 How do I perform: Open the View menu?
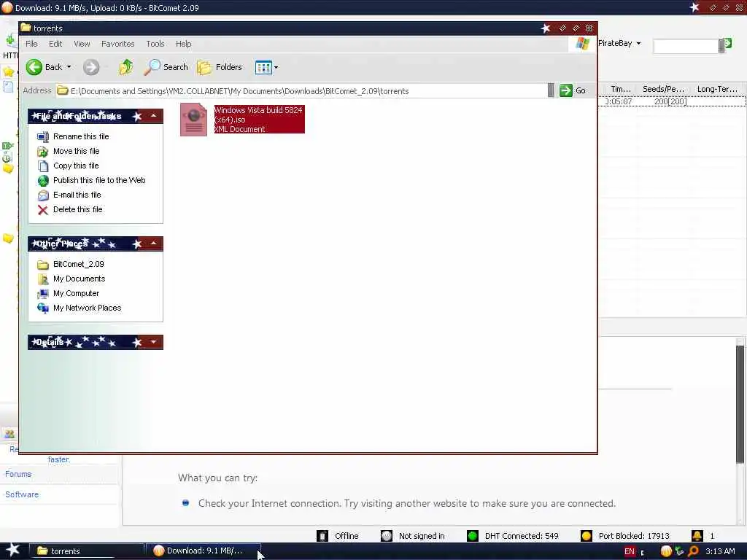coord(82,44)
